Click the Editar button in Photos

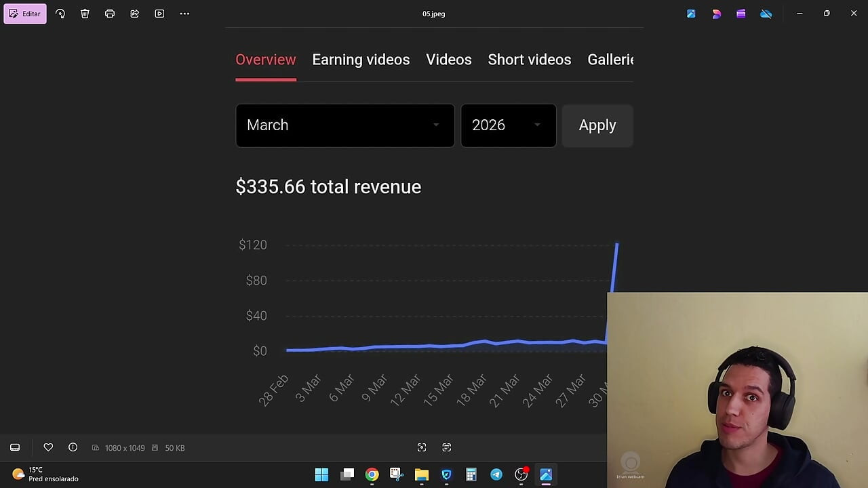coord(25,14)
